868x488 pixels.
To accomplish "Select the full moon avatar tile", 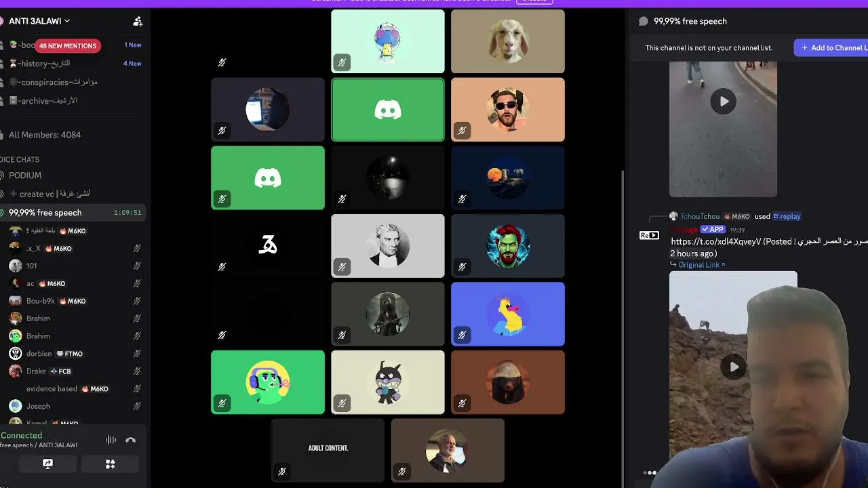I will click(508, 178).
